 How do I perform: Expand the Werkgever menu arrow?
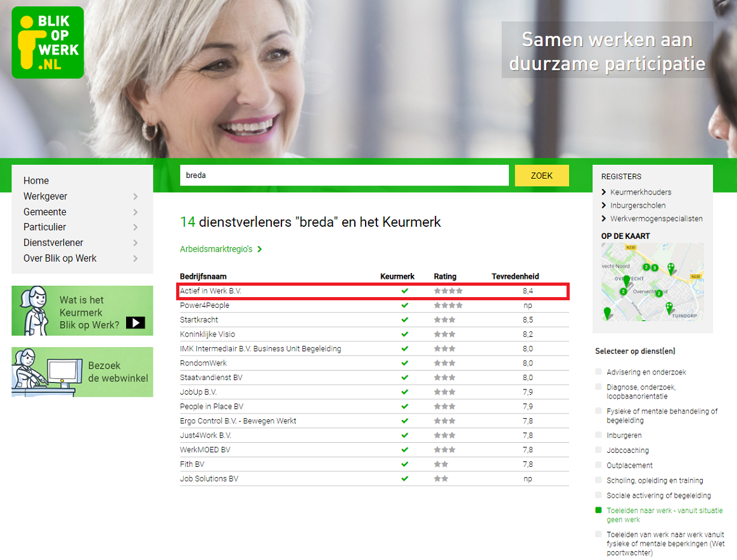(136, 196)
